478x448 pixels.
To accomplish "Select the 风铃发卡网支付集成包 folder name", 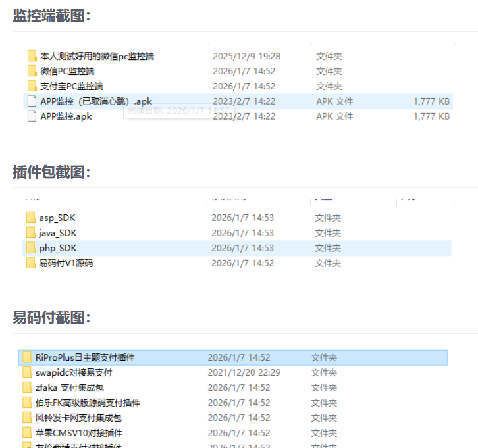I will tap(78, 418).
